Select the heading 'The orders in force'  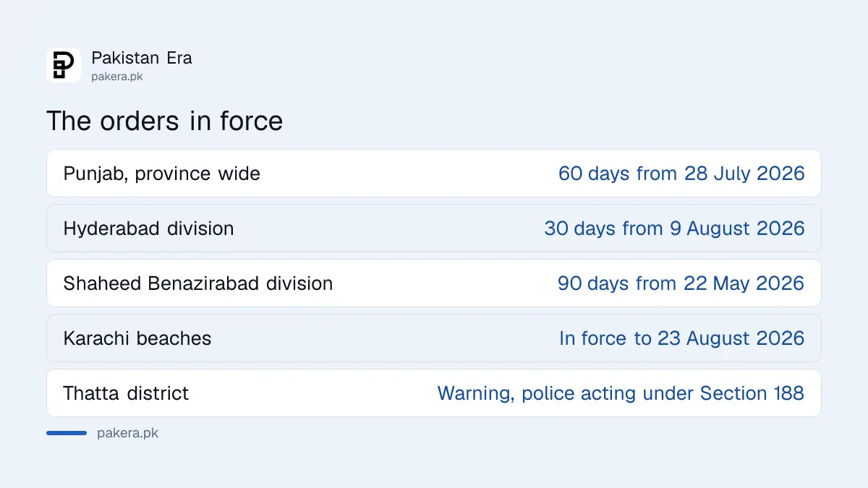click(x=164, y=121)
